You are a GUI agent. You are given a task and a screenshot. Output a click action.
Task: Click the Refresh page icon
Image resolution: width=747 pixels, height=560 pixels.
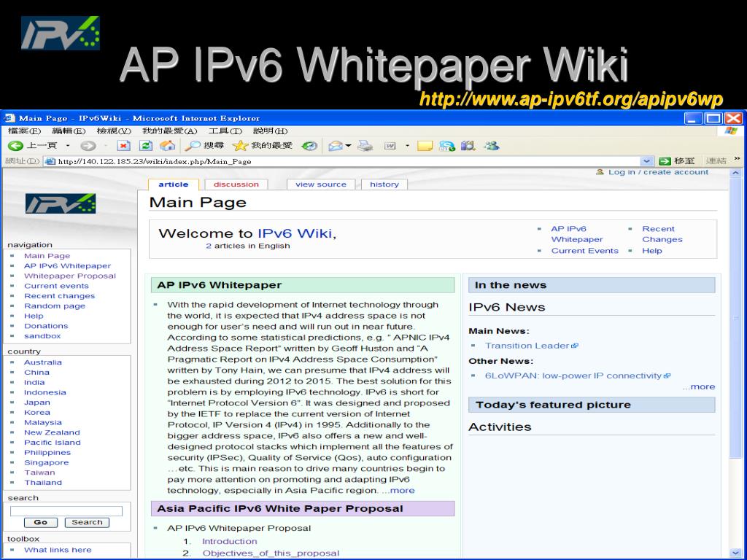tap(145, 146)
